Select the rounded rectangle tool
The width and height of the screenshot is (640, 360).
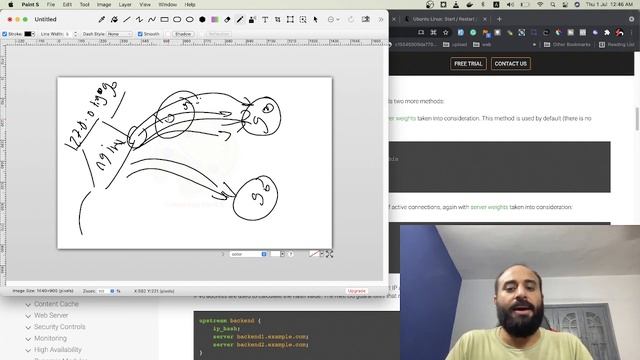click(177, 19)
